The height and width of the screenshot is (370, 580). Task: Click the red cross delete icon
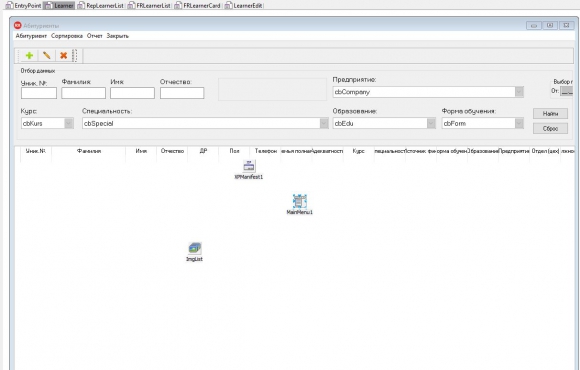[x=64, y=56]
